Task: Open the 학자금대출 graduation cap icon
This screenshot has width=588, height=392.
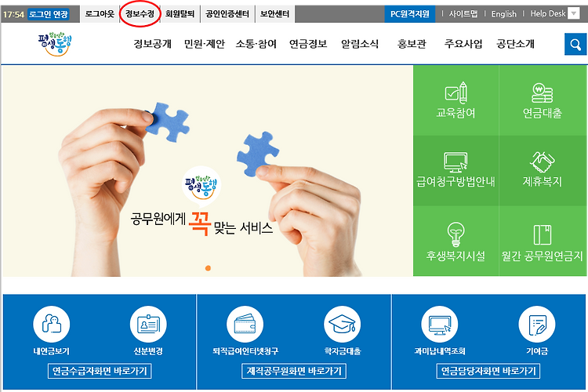Action: click(x=343, y=324)
